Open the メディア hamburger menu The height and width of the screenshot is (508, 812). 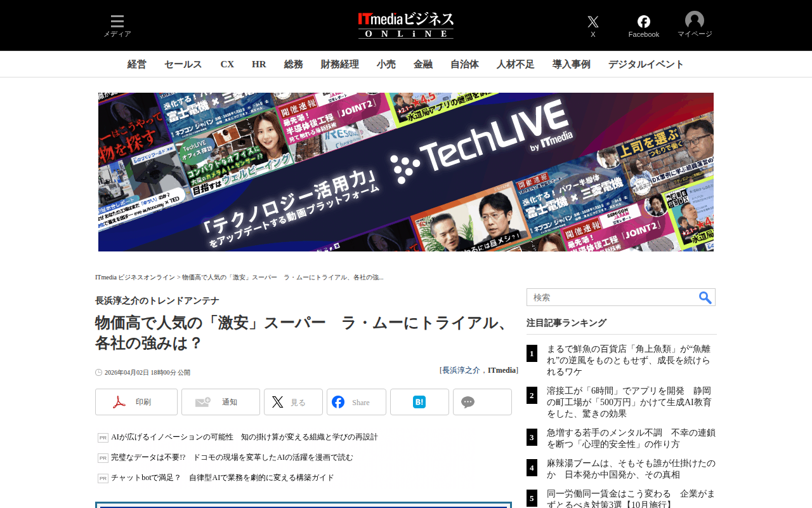pyautogui.click(x=117, y=26)
